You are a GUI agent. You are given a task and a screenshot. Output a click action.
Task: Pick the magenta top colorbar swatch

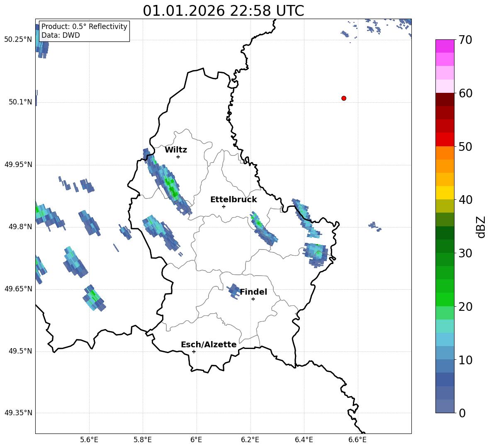(x=445, y=46)
